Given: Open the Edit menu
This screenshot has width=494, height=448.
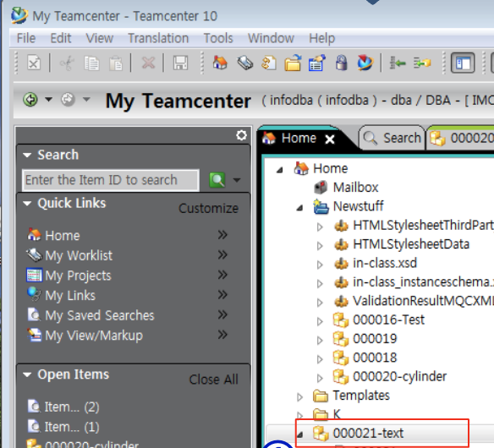Looking at the screenshot, I should tap(61, 38).
